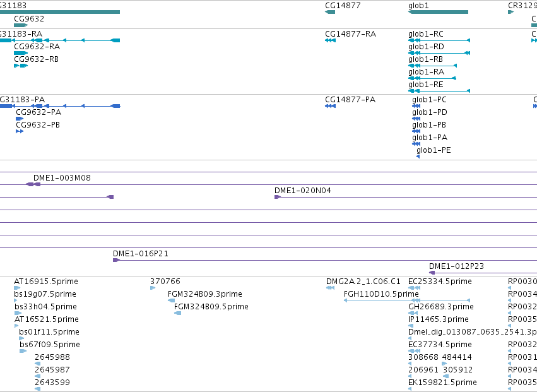Select EST GH26689.3prime
The width and height of the screenshot is (537, 392).
[x=441, y=307]
